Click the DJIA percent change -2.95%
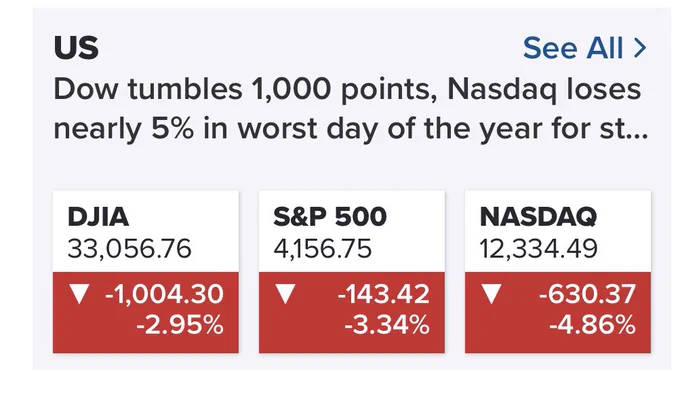 tap(180, 325)
